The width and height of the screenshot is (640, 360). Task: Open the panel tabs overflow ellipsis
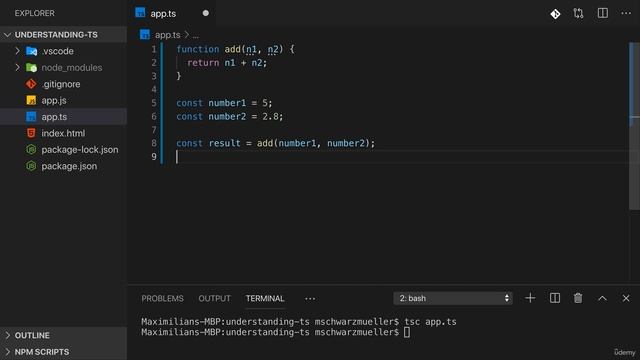coord(310,299)
